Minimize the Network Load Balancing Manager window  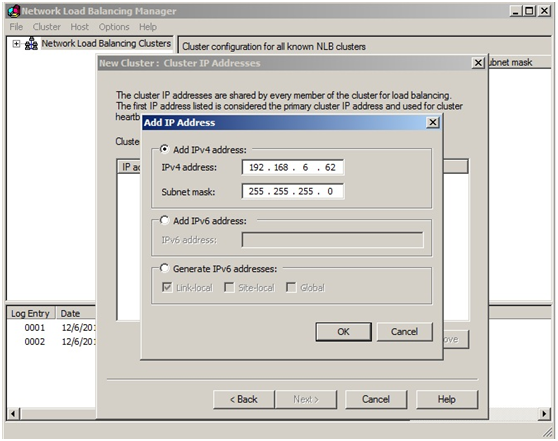pyautogui.click(x=516, y=11)
